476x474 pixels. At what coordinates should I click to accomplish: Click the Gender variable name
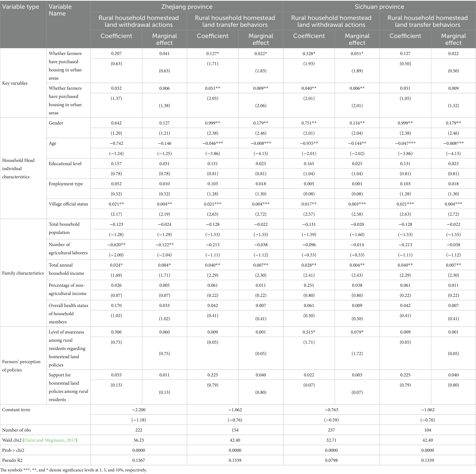pos(56,123)
